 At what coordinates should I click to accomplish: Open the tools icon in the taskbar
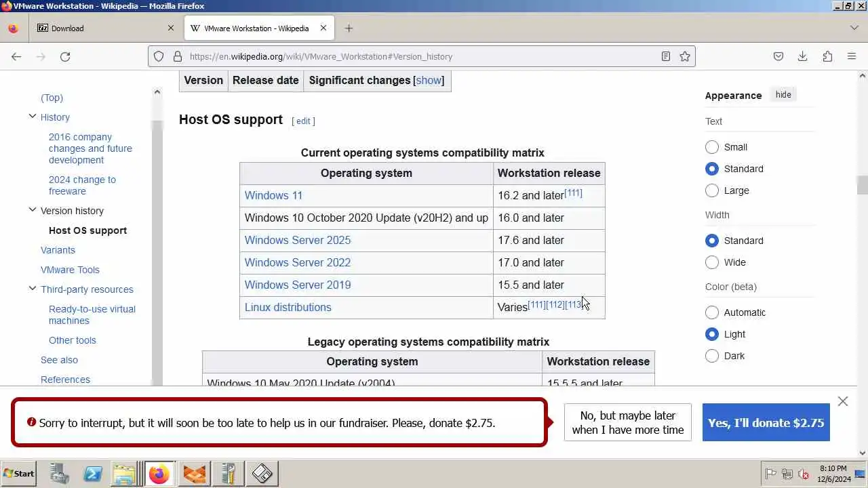point(229,473)
